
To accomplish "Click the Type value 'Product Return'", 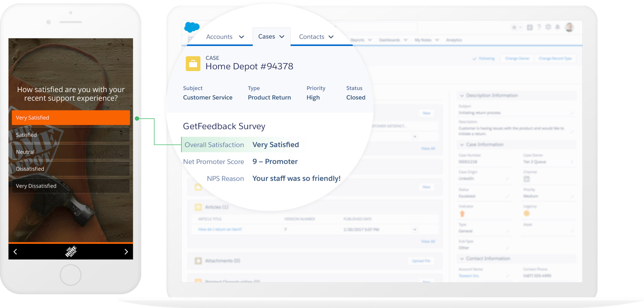I will [x=269, y=97].
